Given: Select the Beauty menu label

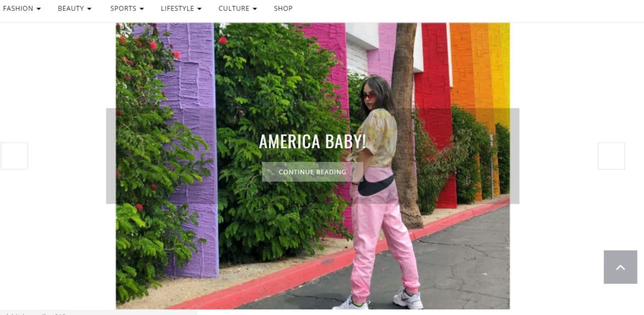Looking at the screenshot, I should pyautogui.click(x=70, y=8).
